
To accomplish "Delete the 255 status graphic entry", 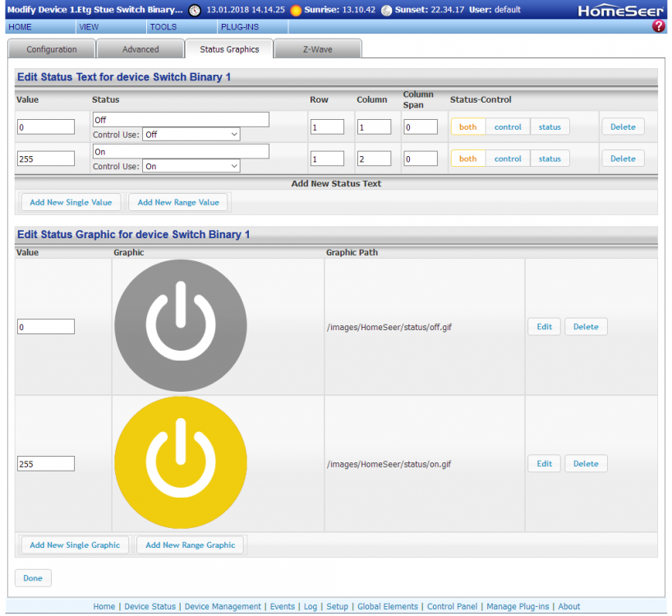I will pyautogui.click(x=585, y=464).
